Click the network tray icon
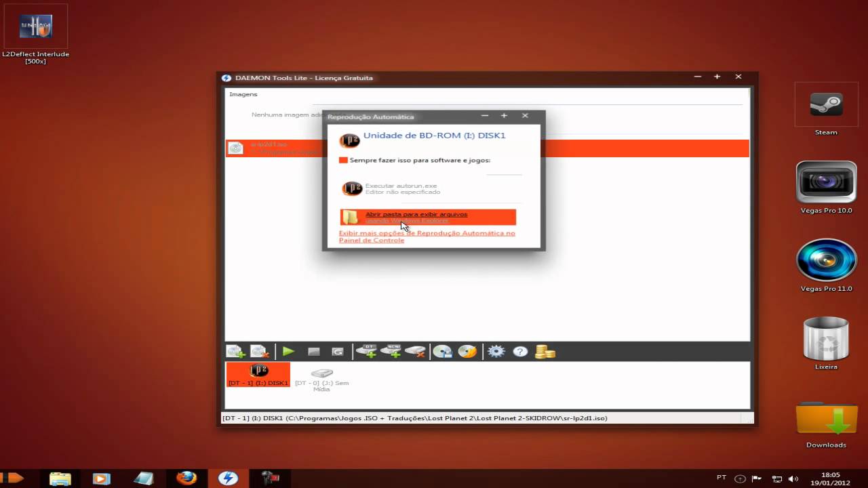Viewport: 868px width, 488px height. [777, 479]
